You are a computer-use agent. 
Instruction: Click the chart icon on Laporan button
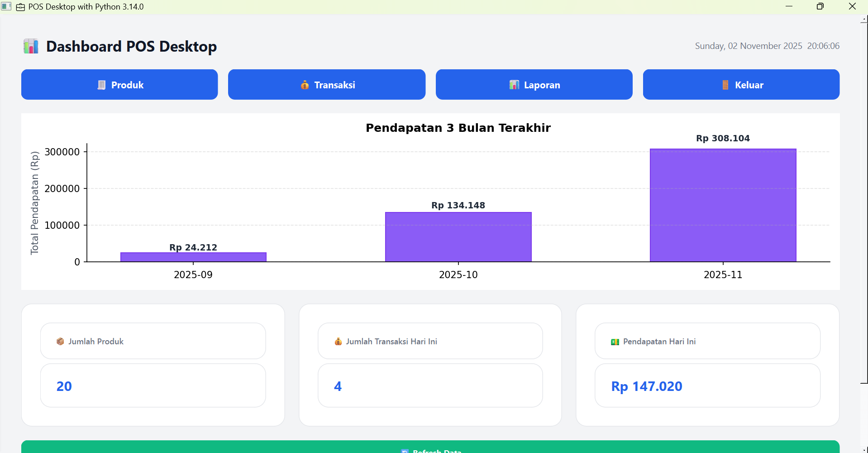tap(514, 85)
